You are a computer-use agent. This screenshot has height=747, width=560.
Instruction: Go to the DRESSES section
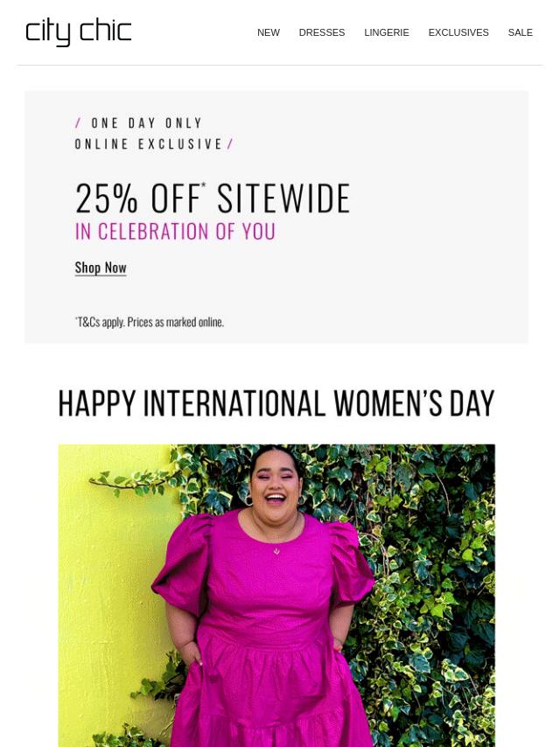pos(322,32)
